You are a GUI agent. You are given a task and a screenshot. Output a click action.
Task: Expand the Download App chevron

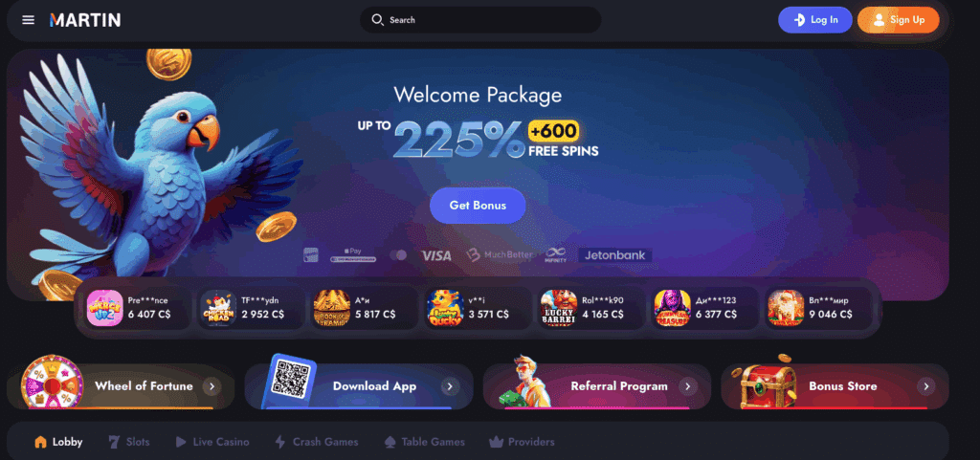tap(450, 386)
